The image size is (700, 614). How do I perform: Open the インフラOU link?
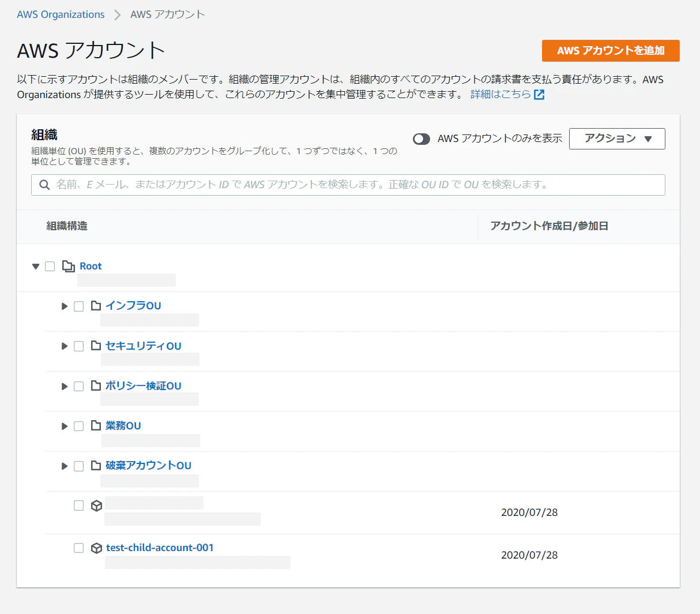[133, 306]
